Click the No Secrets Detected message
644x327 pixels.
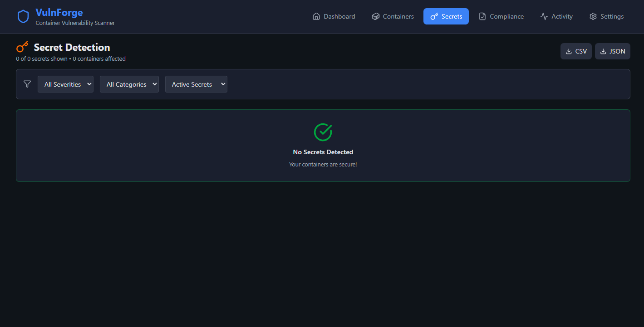(323, 152)
